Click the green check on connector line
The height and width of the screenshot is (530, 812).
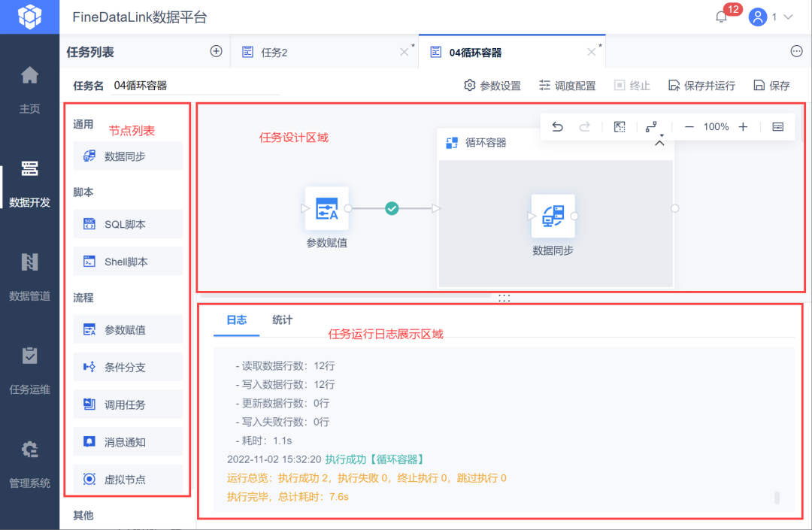click(392, 208)
